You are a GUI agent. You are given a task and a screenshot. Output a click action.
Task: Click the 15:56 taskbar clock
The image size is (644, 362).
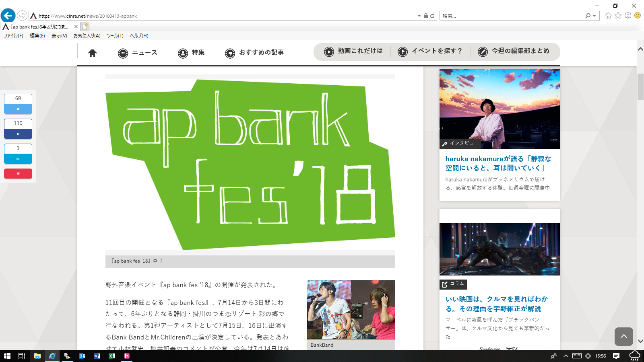tap(601, 356)
